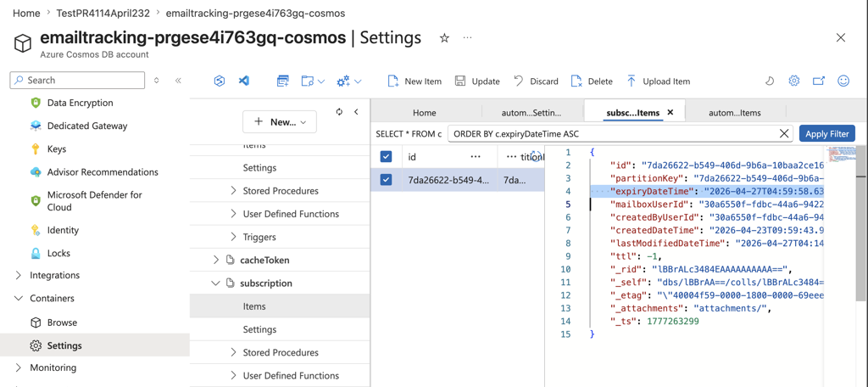Open the settings gears dropdown in toolbar
This screenshot has height=387, width=868.
[348, 81]
